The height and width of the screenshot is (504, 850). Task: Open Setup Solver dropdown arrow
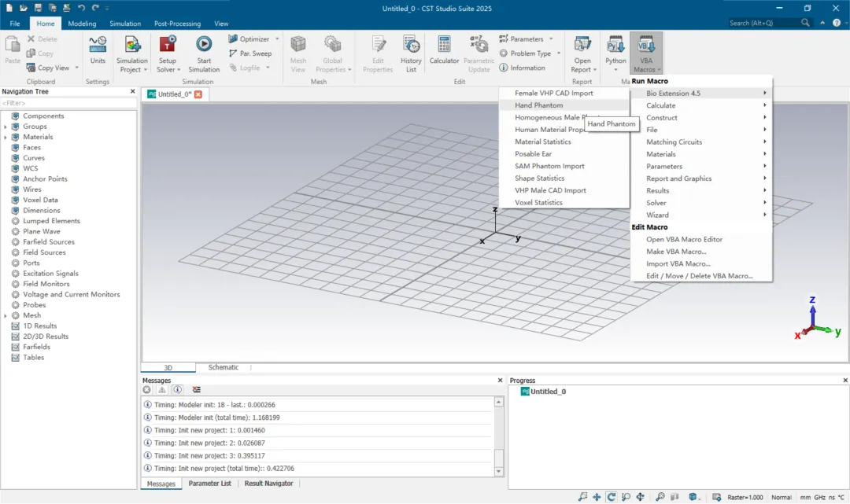pos(179,70)
